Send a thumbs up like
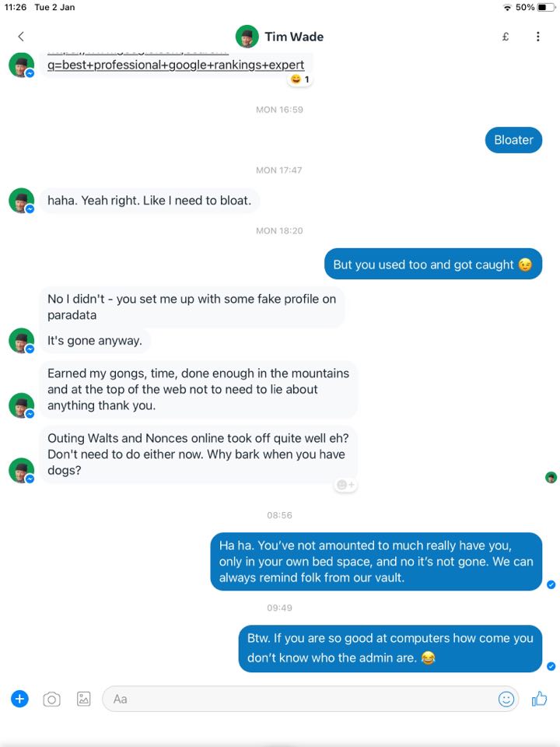This screenshot has width=560, height=747. tap(539, 699)
